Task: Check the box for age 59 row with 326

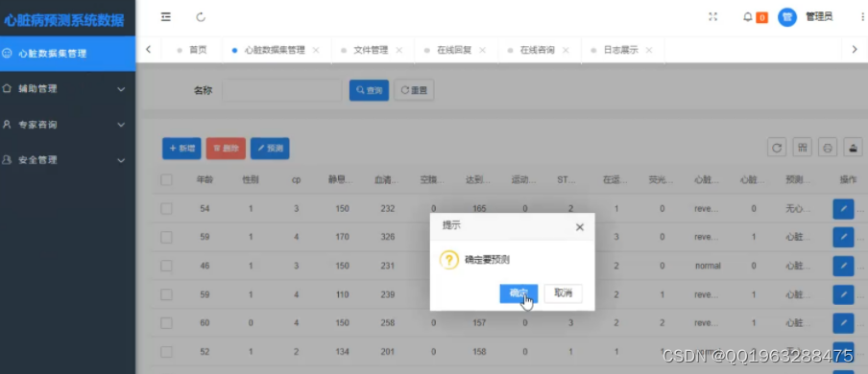Action: click(x=166, y=237)
